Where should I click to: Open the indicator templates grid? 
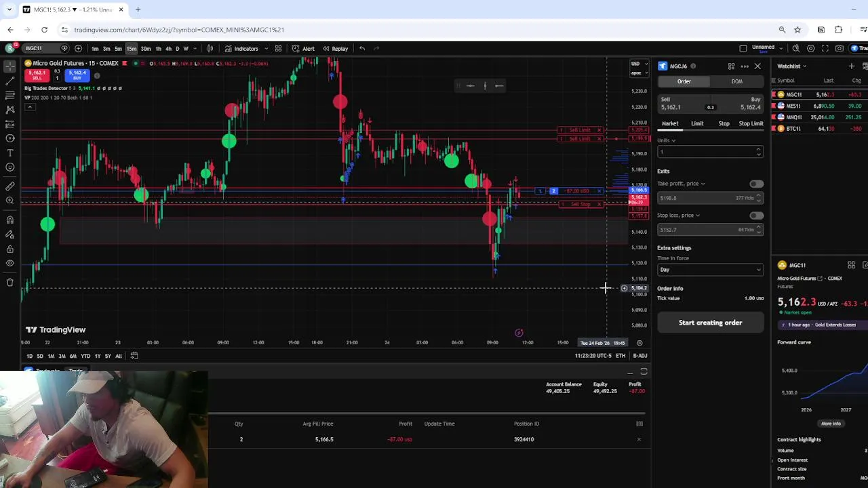point(278,48)
